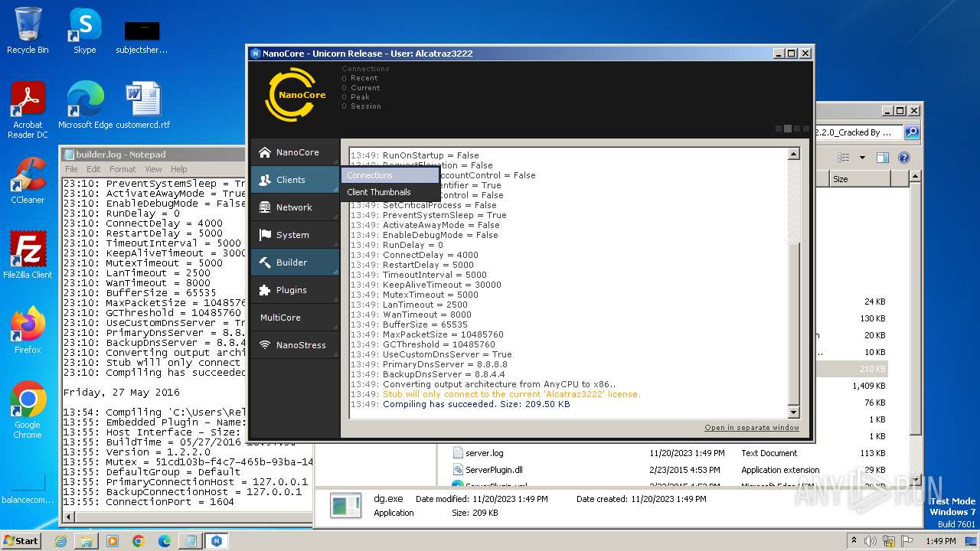Image resolution: width=980 pixels, height=551 pixels.
Task: Open Windows Media Player from the taskbar
Action: [113, 540]
